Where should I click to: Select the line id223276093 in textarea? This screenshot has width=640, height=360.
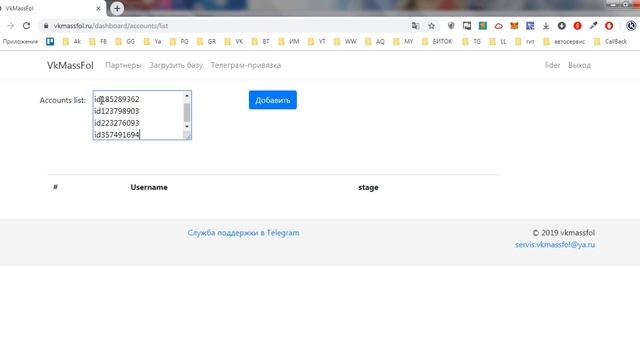117,123
